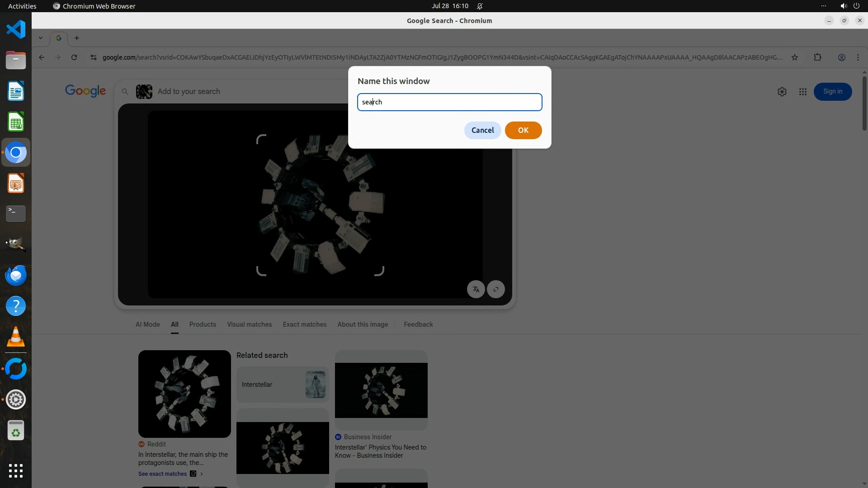Screen dimensions: 868x488
Task: Open the Extensions puzzle icon
Action: click(x=817, y=57)
